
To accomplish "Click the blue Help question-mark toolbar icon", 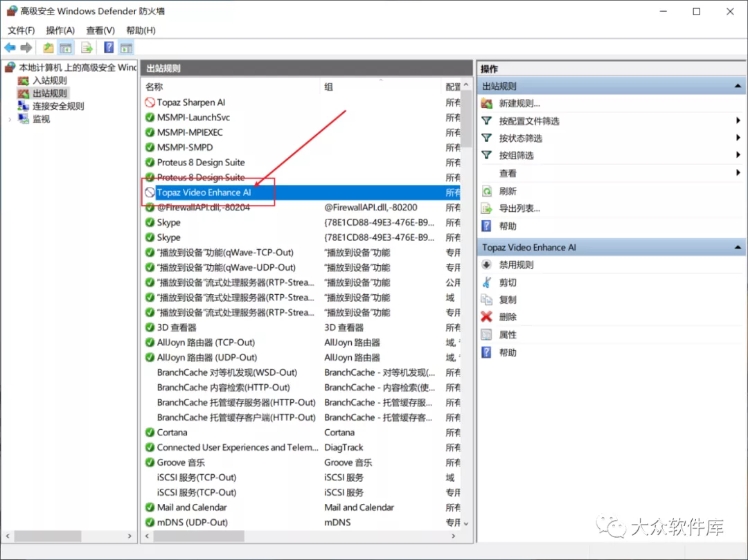I will click(109, 48).
